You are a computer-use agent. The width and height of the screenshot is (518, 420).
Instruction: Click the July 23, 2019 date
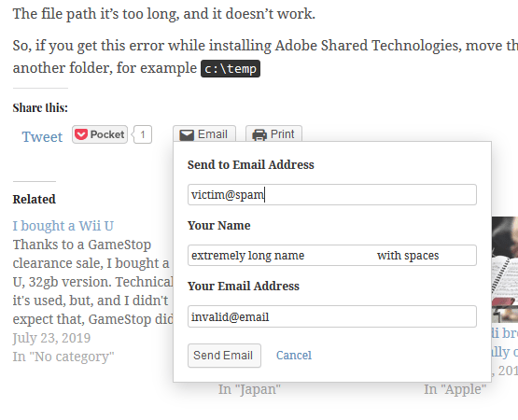coord(51,338)
